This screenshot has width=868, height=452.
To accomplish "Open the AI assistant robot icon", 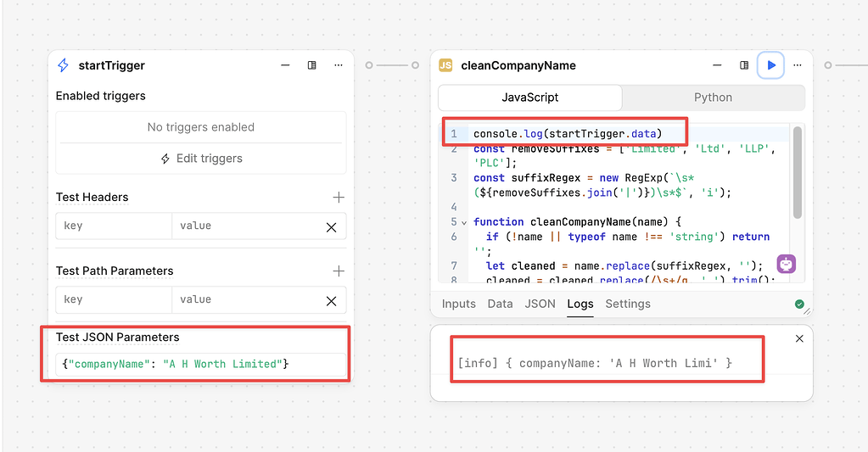I will 786,264.
